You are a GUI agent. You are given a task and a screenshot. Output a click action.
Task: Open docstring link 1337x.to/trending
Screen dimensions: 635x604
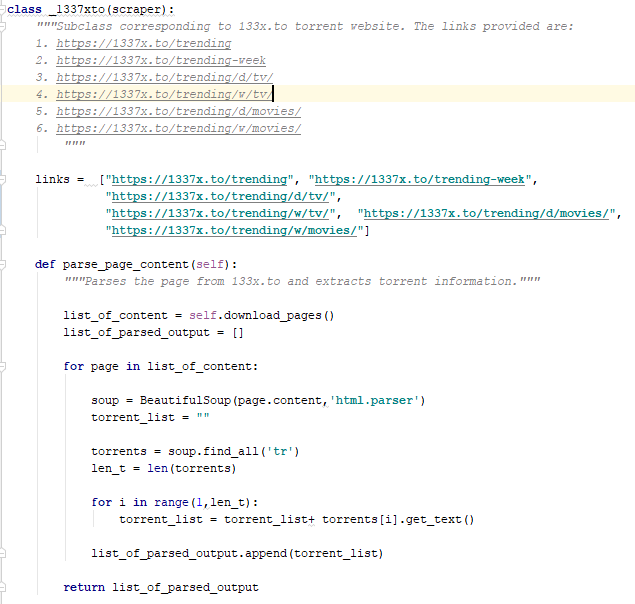[x=144, y=43]
